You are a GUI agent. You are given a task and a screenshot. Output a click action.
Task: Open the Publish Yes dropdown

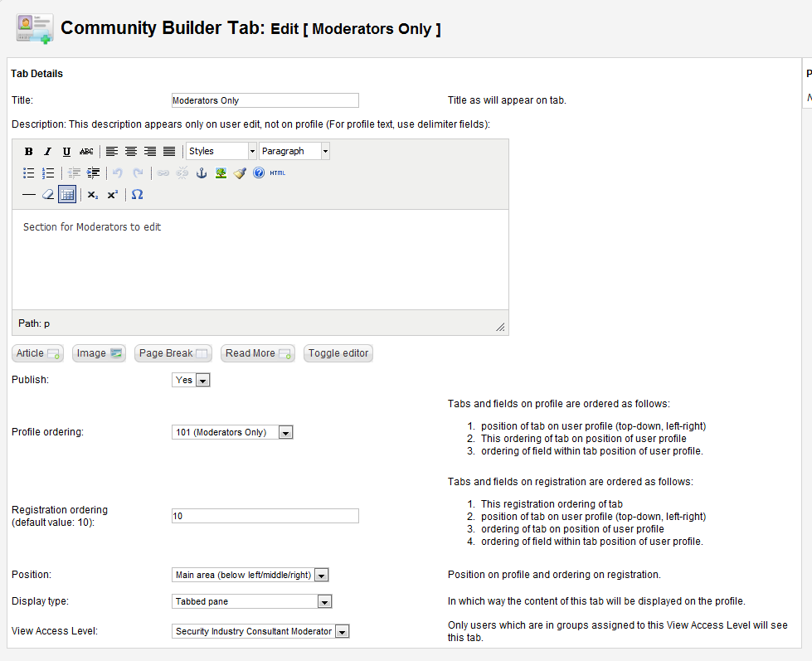[x=191, y=380]
